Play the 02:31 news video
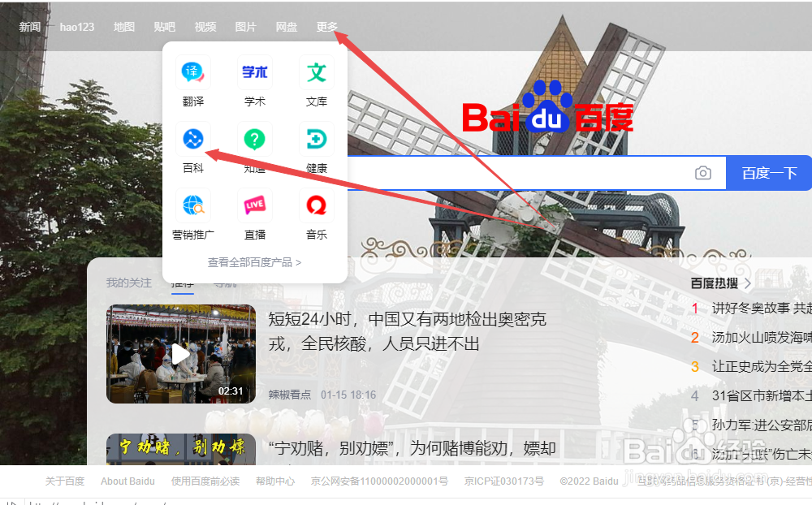The width and height of the screenshot is (812, 505). pyautogui.click(x=181, y=354)
